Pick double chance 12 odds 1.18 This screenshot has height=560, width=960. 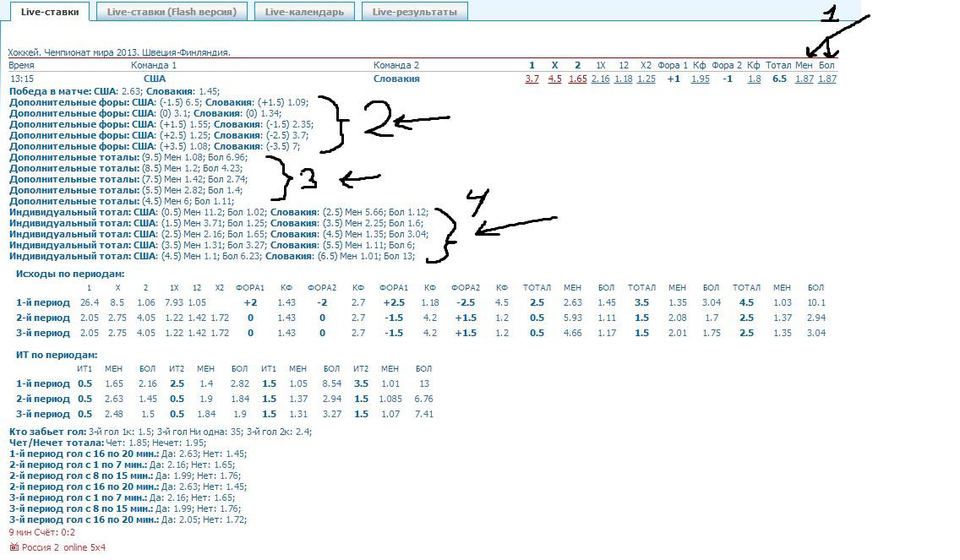coord(624,79)
